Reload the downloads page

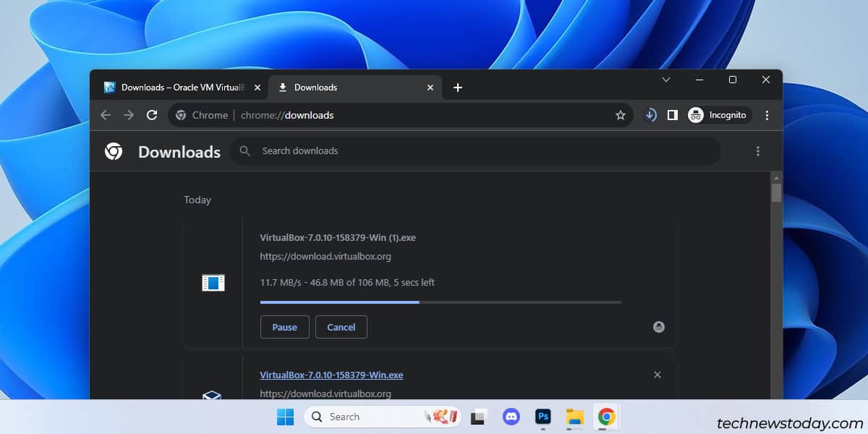point(152,115)
